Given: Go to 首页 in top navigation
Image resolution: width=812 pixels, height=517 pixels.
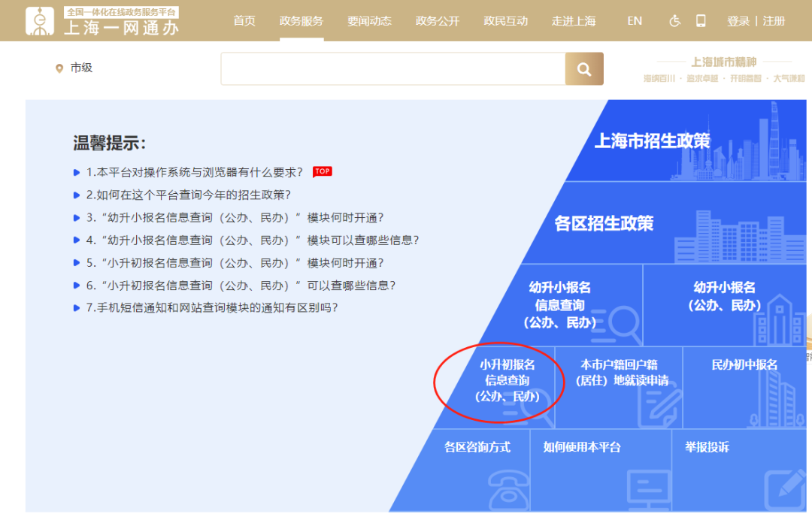Looking at the screenshot, I should [244, 21].
